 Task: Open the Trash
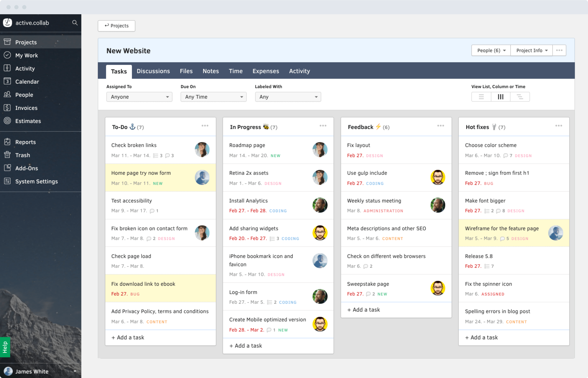click(x=22, y=155)
